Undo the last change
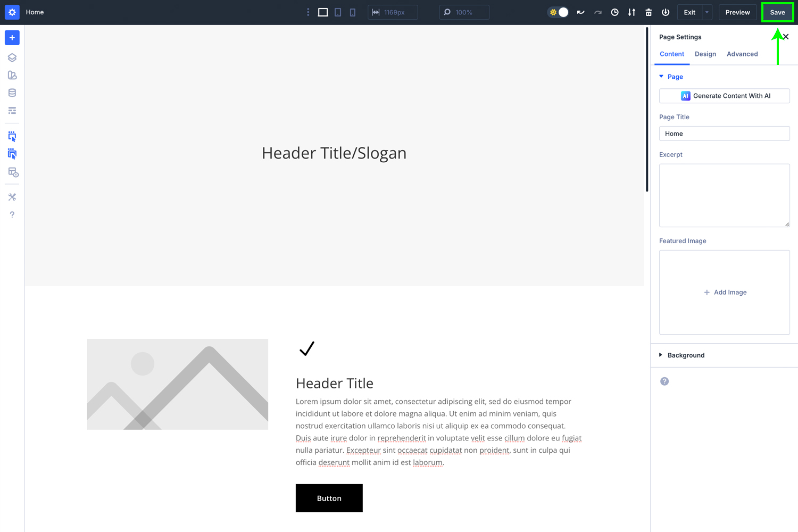Image resolution: width=798 pixels, height=532 pixels. click(x=580, y=12)
